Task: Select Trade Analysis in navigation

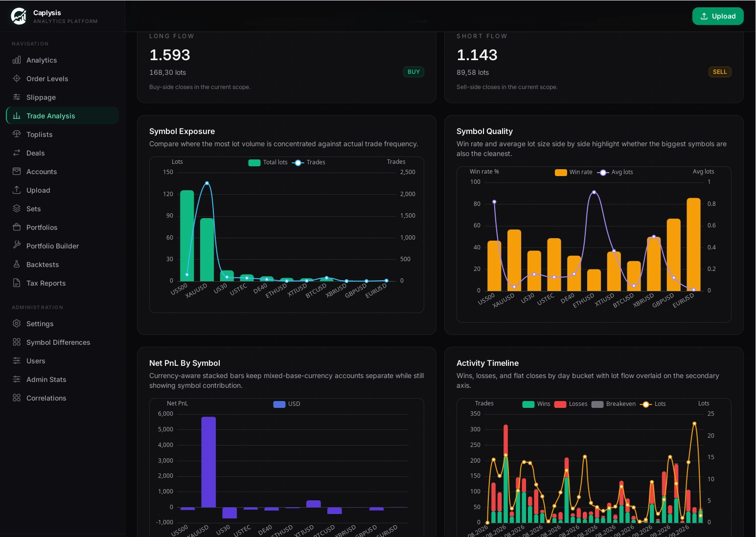Action: pyautogui.click(x=62, y=116)
